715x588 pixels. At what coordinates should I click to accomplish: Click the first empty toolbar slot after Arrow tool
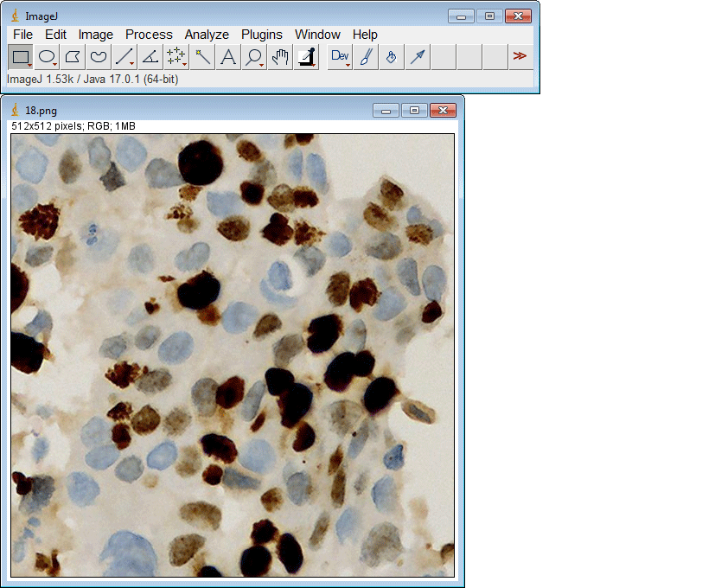coord(444,56)
